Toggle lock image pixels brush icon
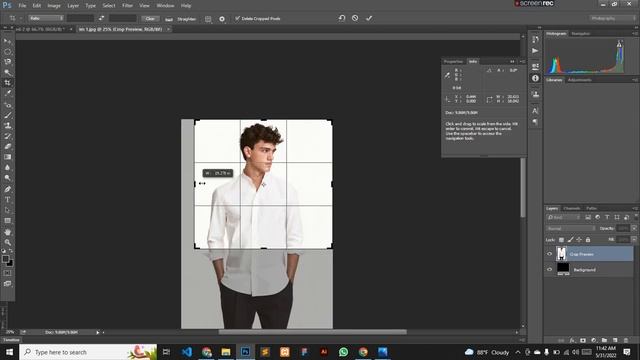This screenshot has width=640, height=360. click(x=570, y=240)
